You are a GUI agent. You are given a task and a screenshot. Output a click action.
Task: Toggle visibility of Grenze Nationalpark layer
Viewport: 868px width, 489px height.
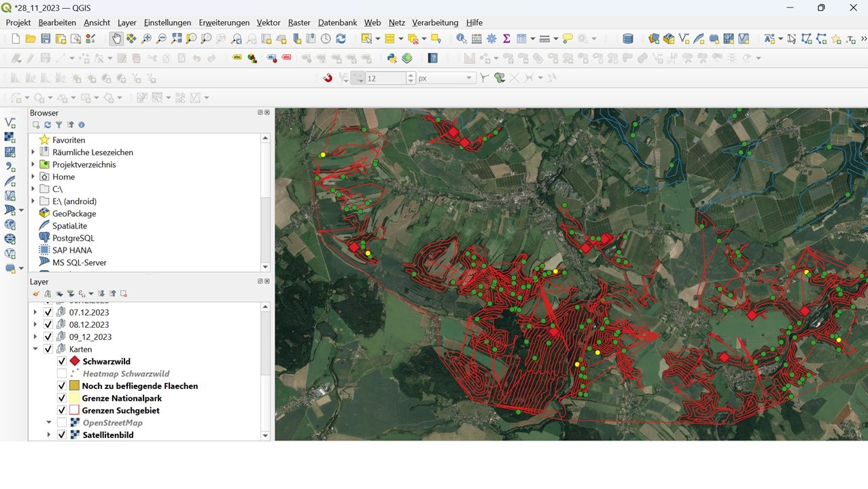click(x=62, y=399)
